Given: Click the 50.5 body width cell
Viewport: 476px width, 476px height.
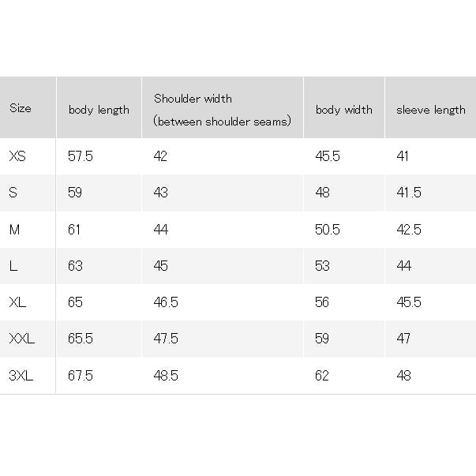Looking at the screenshot, I should (x=328, y=230).
